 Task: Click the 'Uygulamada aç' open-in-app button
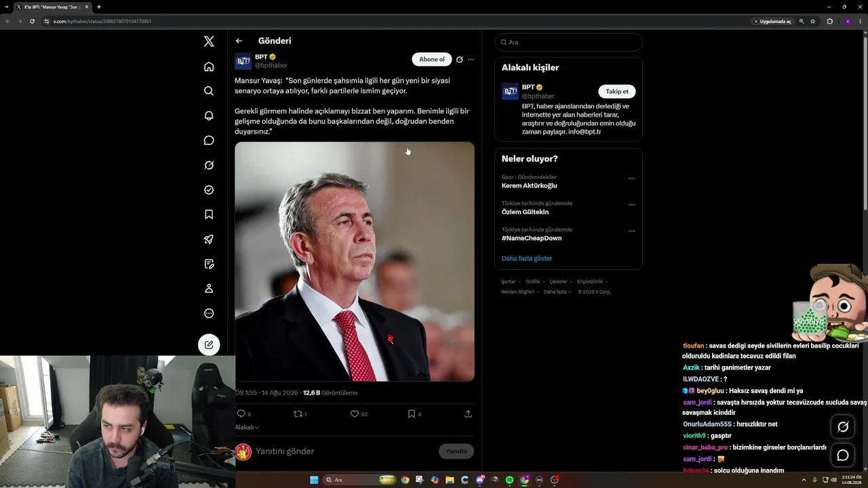click(772, 21)
